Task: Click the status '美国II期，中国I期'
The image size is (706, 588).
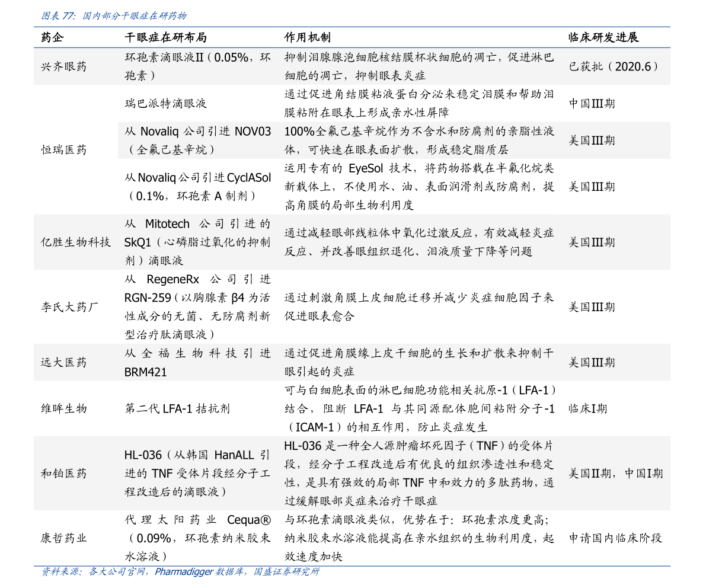Action: click(x=615, y=473)
